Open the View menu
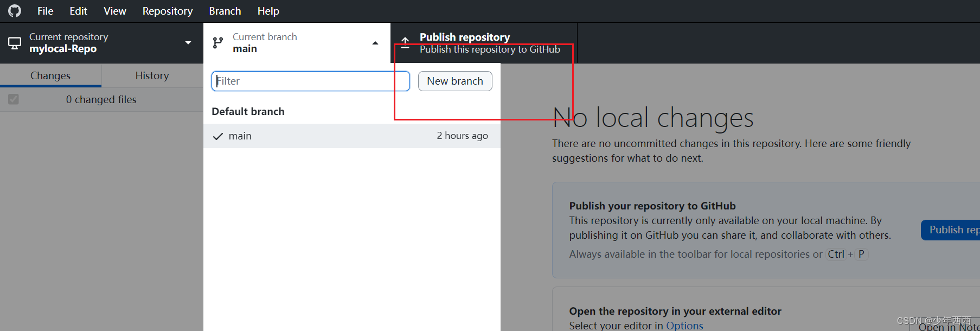Screen dimensions: 980x331 (x=115, y=11)
